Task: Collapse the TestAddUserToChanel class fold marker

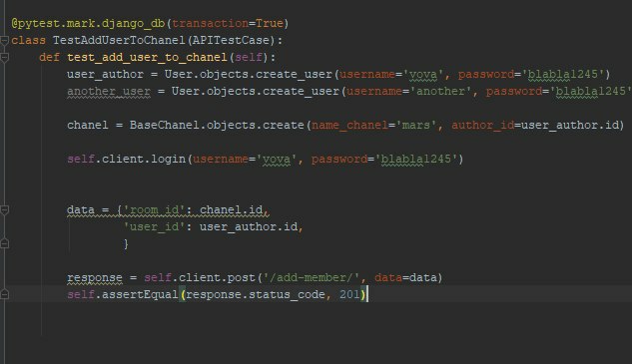Action: pos(4,40)
